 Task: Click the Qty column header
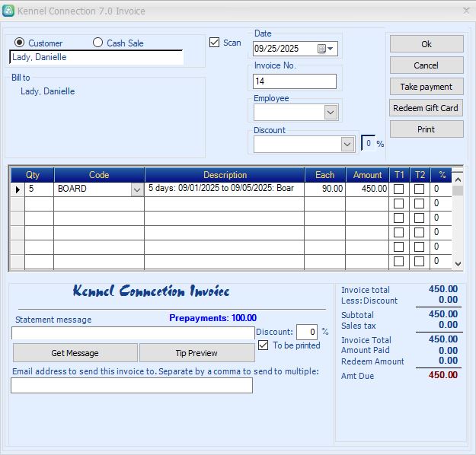click(x=33, y=175)
